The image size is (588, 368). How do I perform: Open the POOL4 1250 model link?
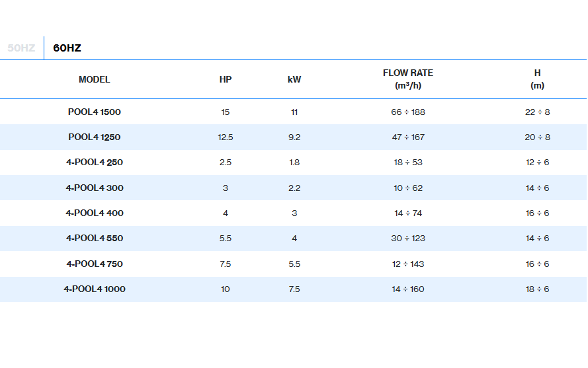click(x=95, y=137)
